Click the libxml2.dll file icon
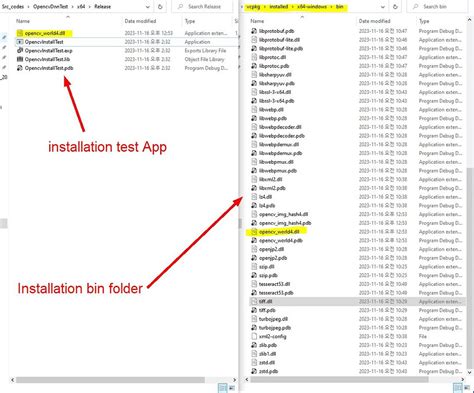474x393 pixels. [254, 179]
